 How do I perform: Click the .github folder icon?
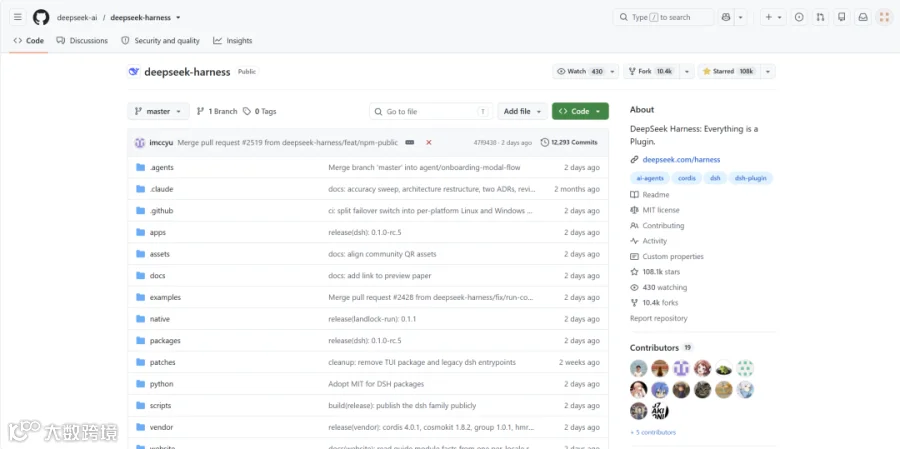141,211
